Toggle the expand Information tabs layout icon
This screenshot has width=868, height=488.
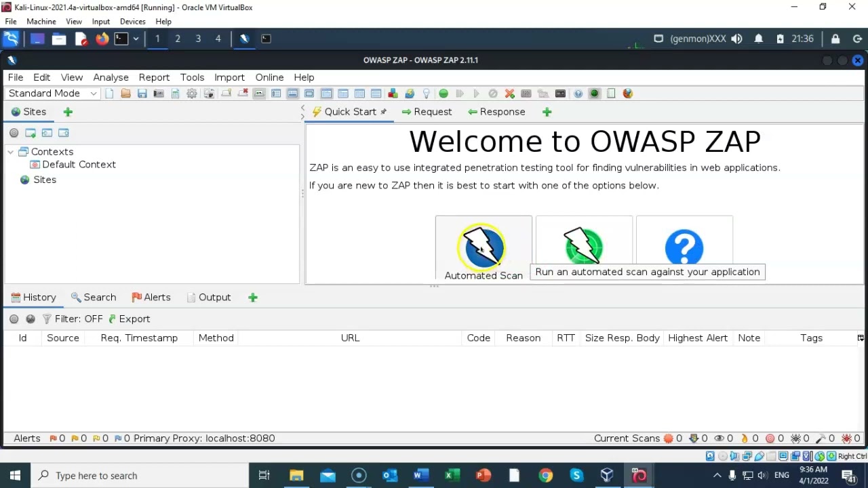tap(293, 94)
